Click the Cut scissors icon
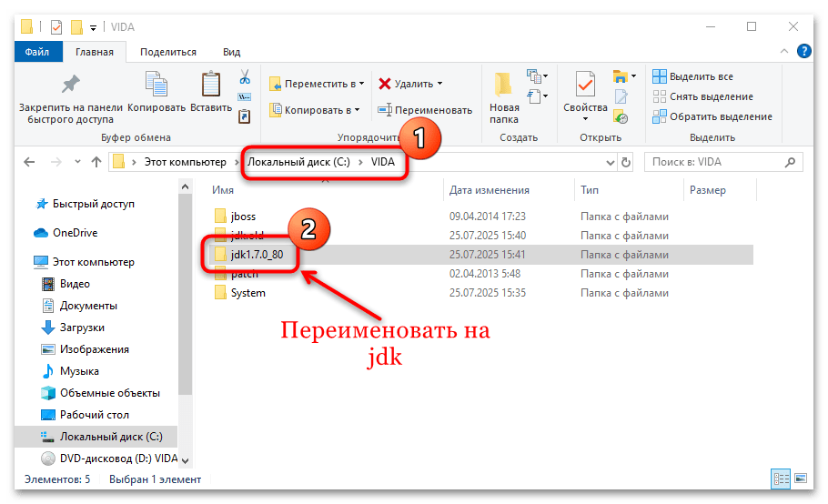This screenshot has width=828, height=504. point(245,77)
